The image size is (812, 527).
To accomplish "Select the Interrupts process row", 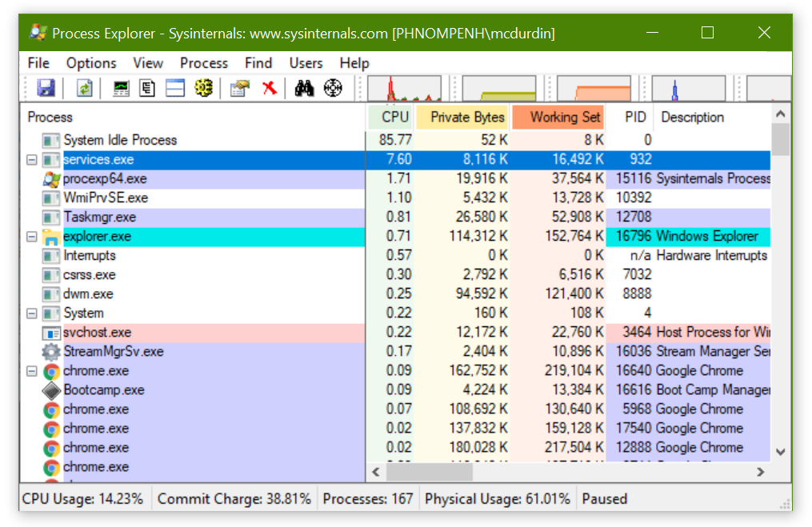I will [x=396, y=256].
